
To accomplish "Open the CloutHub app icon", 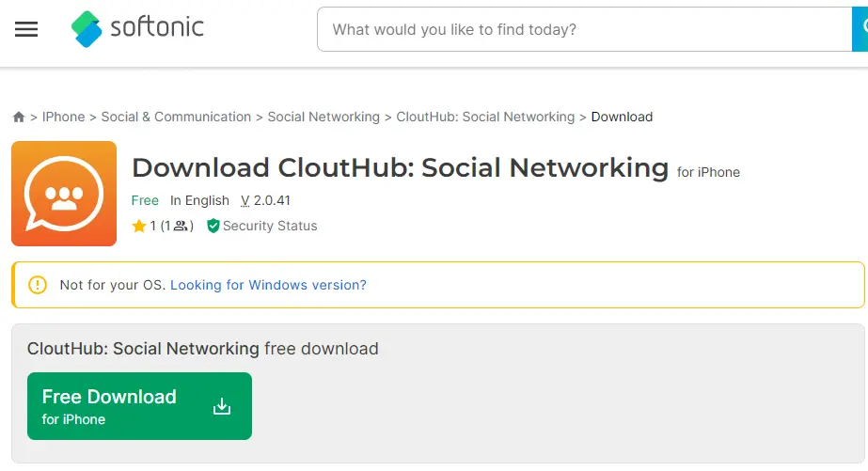I will point(64,193).
